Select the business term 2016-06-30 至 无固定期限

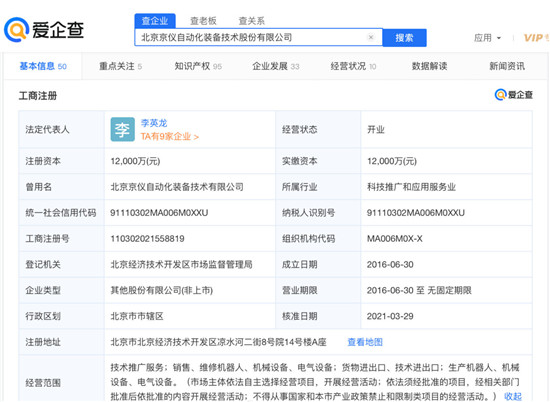pyautogui.click(x=419, y=290)
